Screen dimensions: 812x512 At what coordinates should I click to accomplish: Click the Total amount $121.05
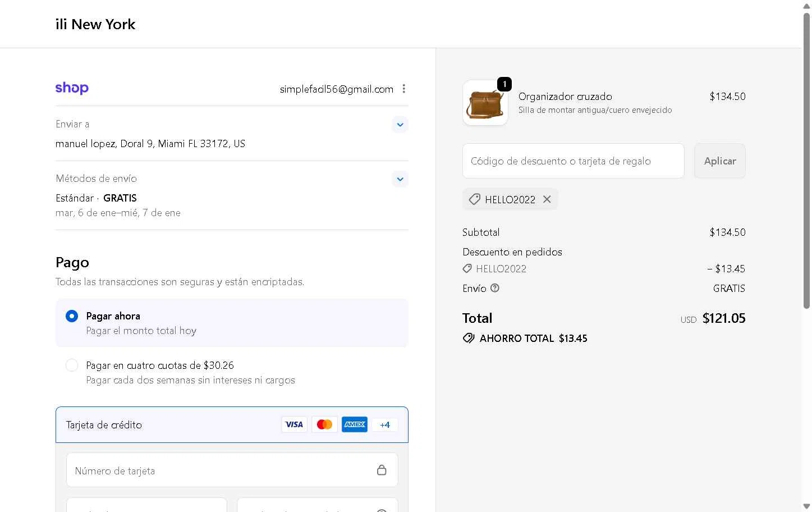pos(724,318)
